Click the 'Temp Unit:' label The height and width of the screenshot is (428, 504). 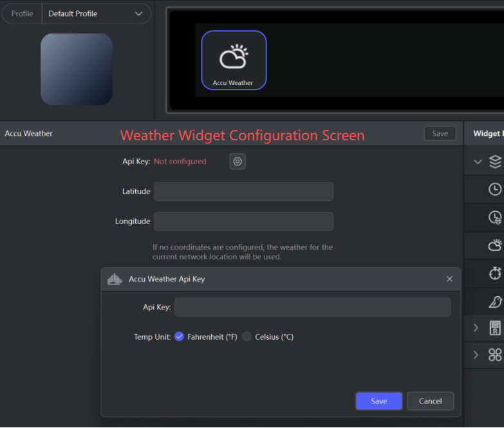click(153, 337)
